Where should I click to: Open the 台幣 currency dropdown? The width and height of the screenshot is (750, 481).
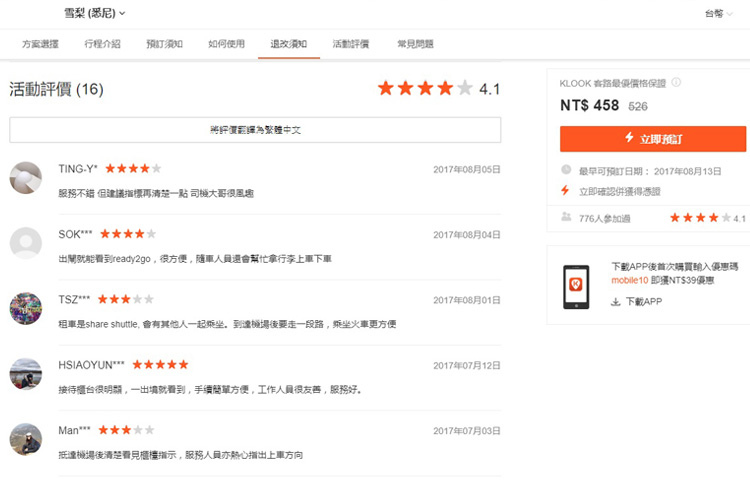tap(718, 13)
